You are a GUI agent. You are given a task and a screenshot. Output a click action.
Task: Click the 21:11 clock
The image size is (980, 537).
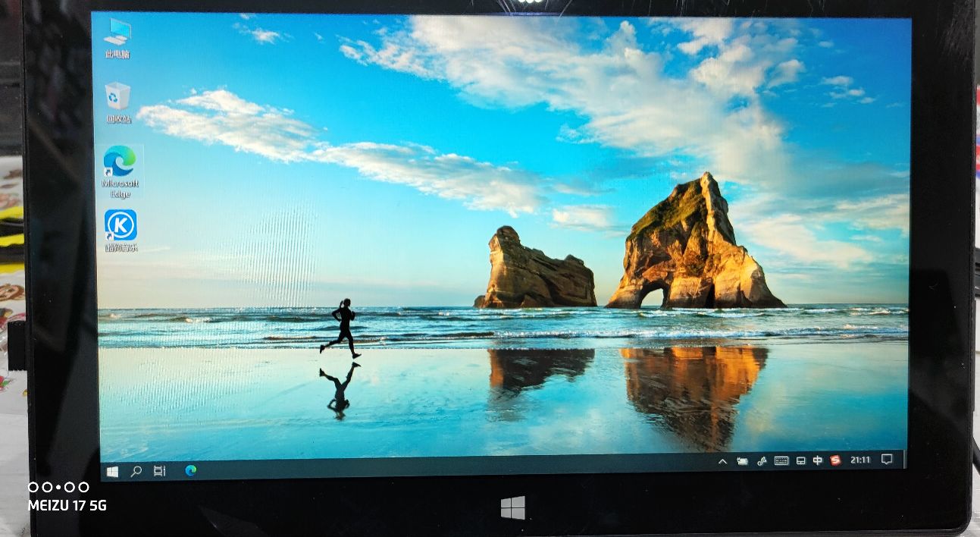pyautogui.click(x=860, y=460)
